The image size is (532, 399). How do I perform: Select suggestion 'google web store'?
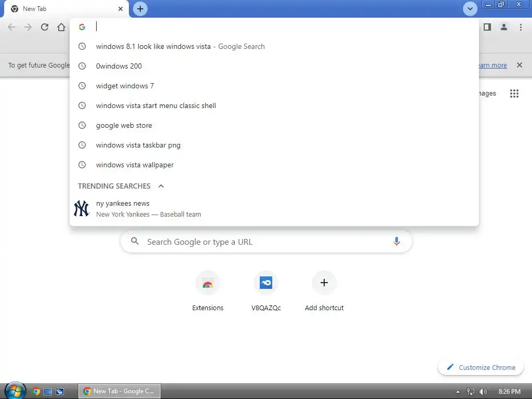(x=274, y=125)
